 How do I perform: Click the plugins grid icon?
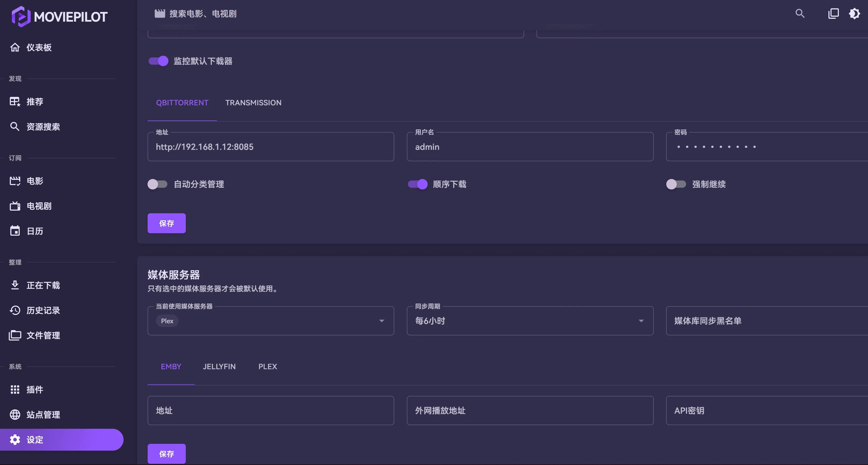(x=15, y=390)
